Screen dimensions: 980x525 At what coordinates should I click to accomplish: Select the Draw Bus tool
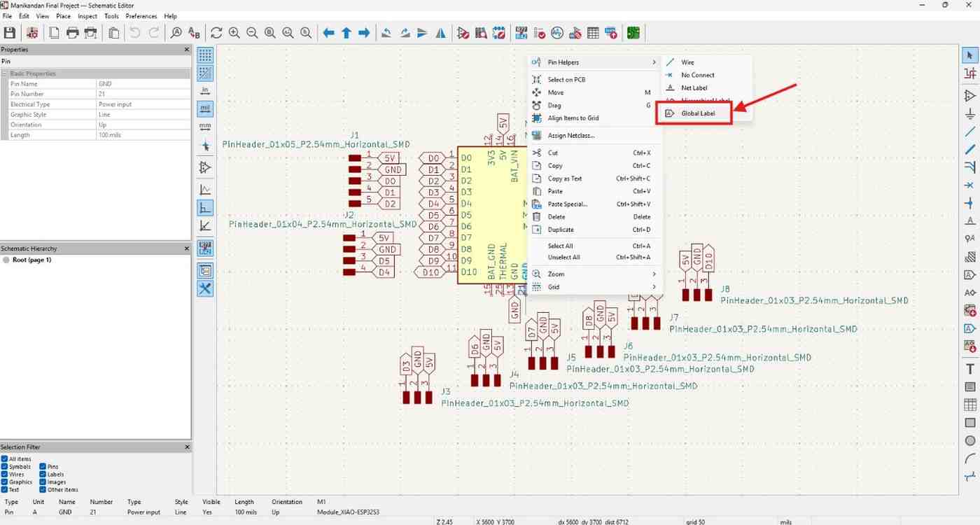970,149
